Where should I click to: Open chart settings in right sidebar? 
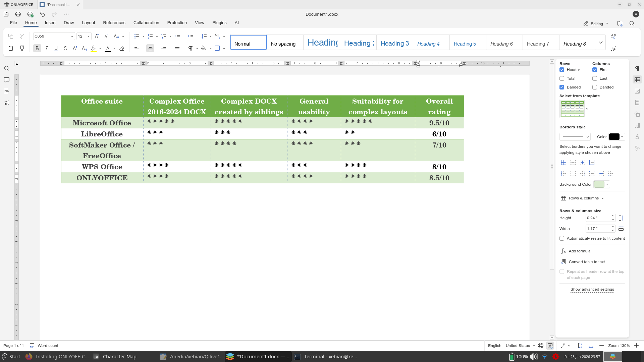point(637,126)
